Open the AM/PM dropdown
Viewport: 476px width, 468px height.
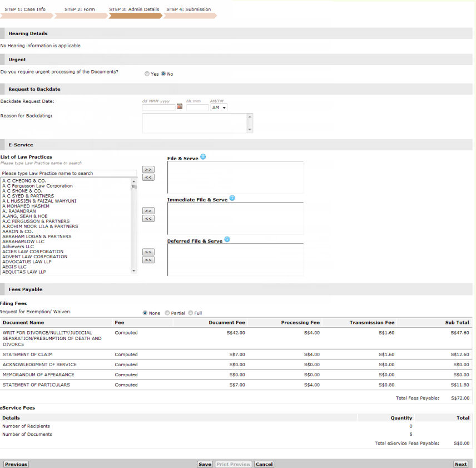tap(219, 107)
